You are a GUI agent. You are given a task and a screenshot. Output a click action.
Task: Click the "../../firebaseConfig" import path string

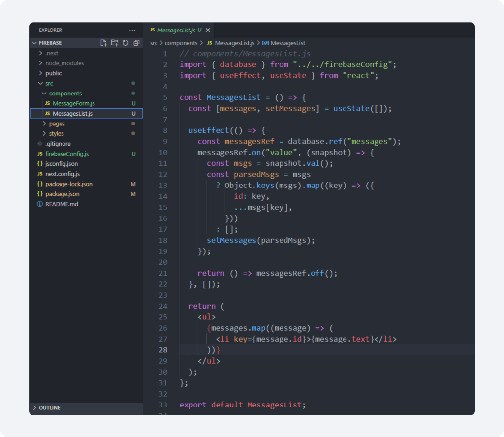(x=343, y=64)
